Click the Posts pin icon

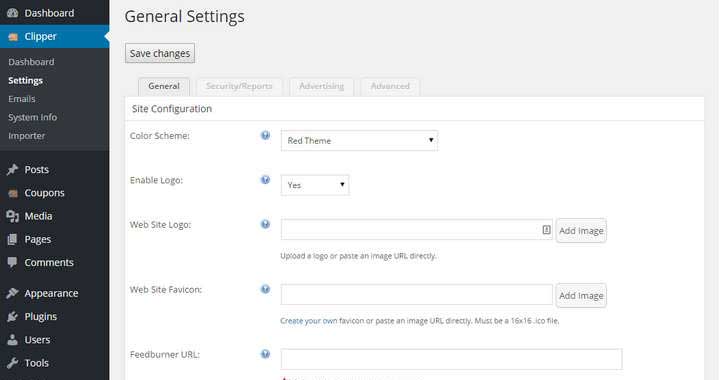point(12,170)
